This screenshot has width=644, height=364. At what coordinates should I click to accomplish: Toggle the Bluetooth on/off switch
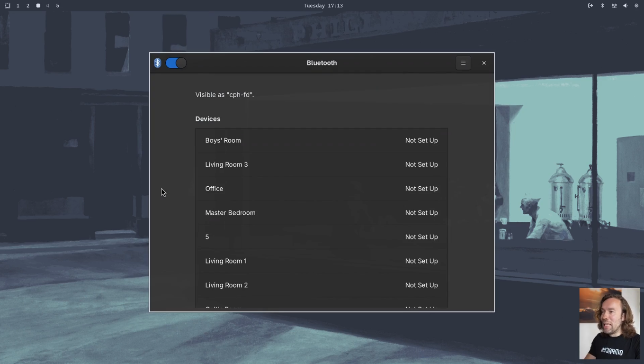[176, 63]
